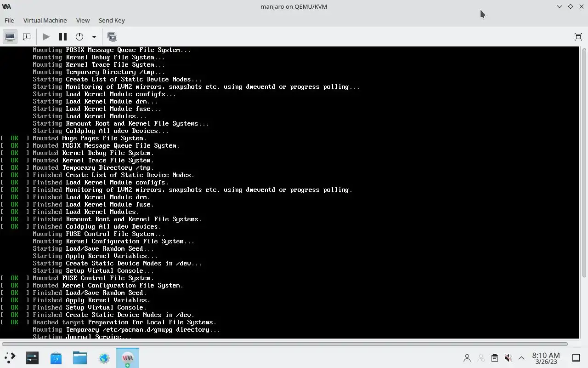Open the KDE application launcher
This screenshot has width=588, height=368.
(10, 357)
